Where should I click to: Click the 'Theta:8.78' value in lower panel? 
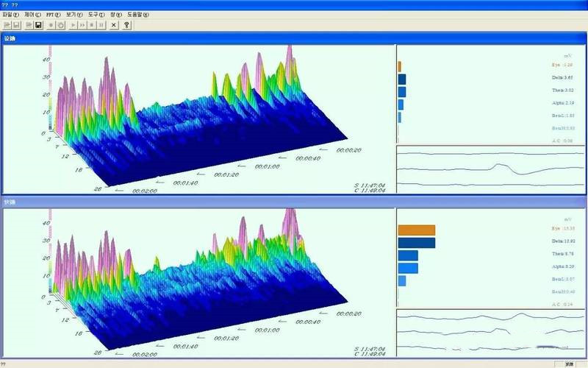pos(562,254)
